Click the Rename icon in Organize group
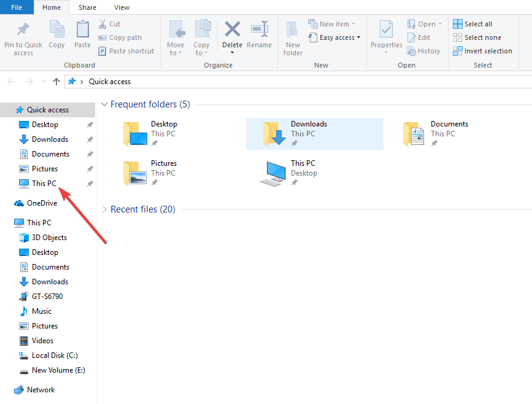Screen dimensions: 532x404 tap(260, 29)
